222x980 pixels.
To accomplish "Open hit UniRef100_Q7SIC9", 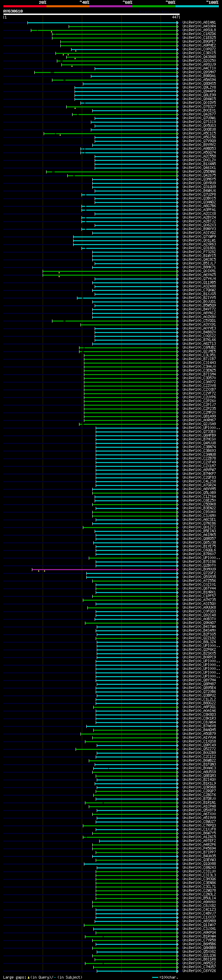I will pos(199,122).
